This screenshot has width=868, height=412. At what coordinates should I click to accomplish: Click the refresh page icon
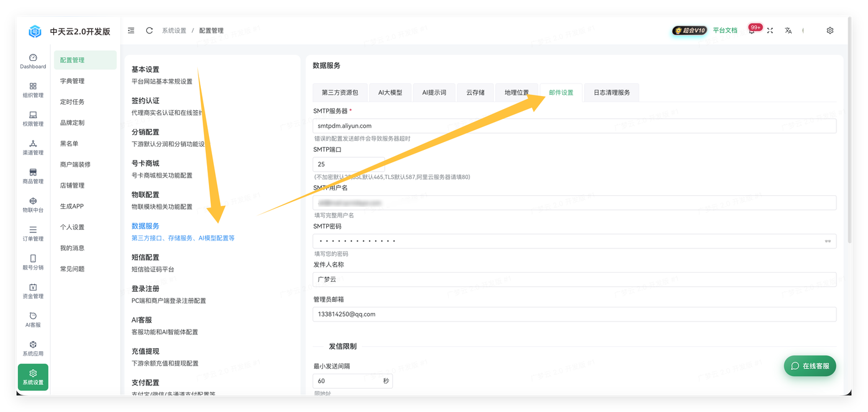(x=149, y=30)
